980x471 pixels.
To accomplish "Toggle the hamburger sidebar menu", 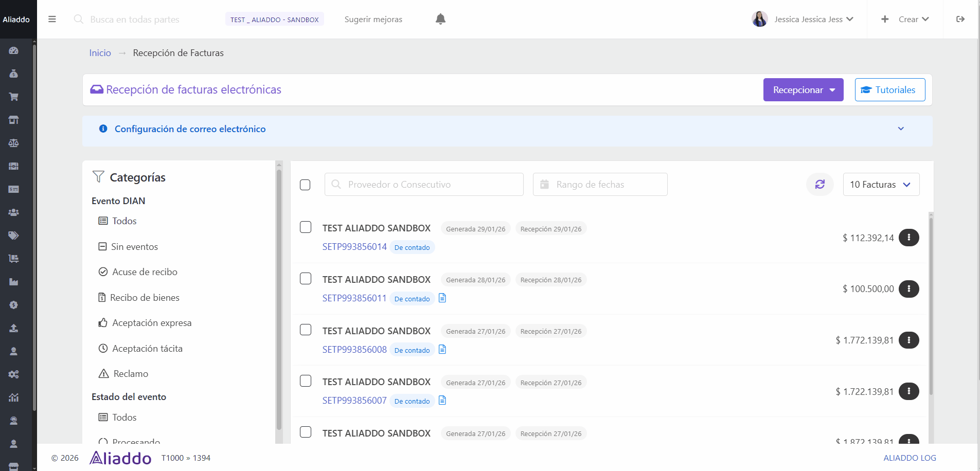I will tap(52, 19).
